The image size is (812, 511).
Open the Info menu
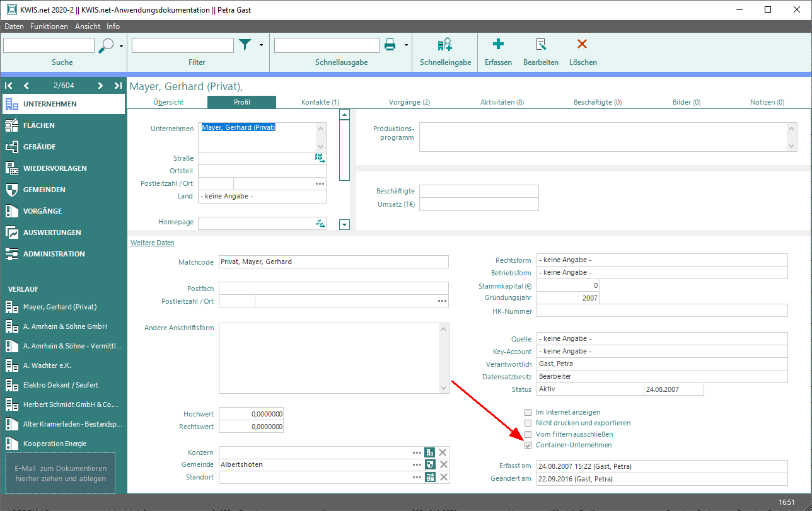click(113, 26)
